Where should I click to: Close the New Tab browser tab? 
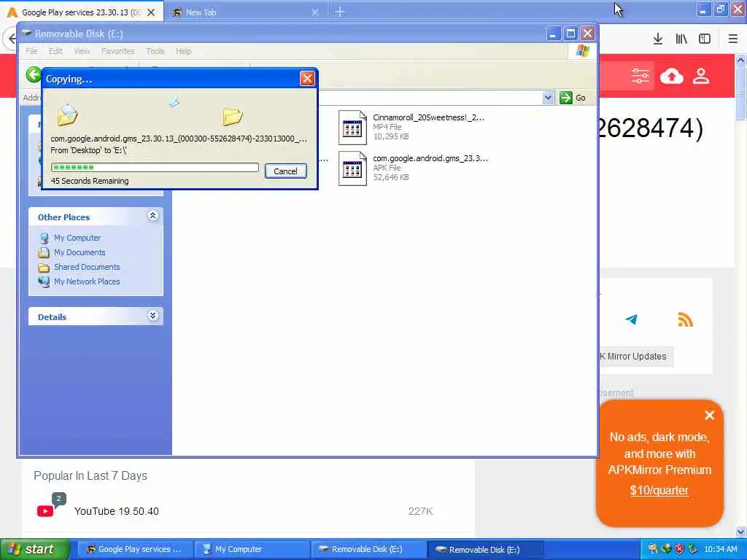315,12
